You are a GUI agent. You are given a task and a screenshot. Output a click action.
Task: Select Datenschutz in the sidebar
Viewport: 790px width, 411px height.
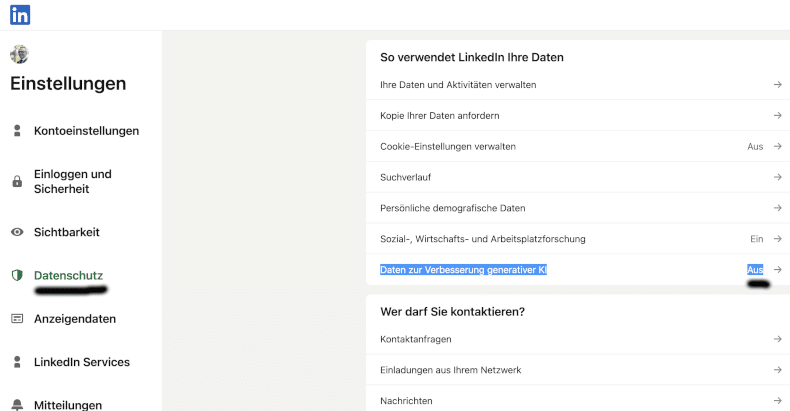click(68, 276)
